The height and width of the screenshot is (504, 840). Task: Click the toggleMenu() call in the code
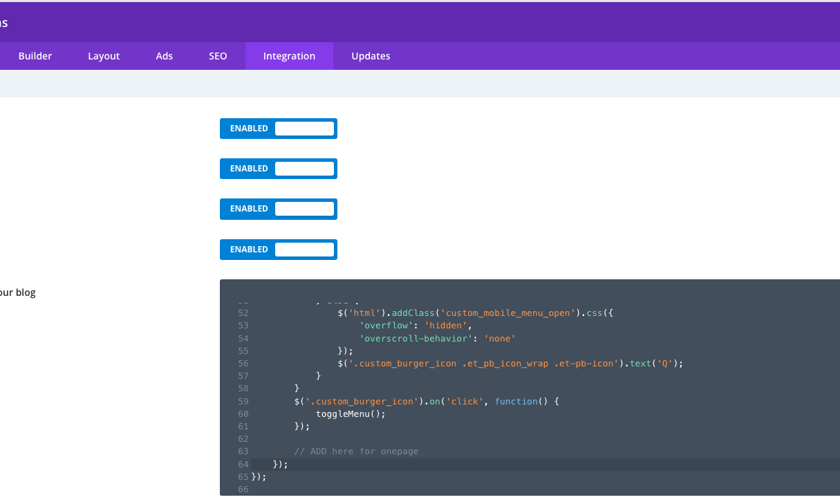point(350,413)
